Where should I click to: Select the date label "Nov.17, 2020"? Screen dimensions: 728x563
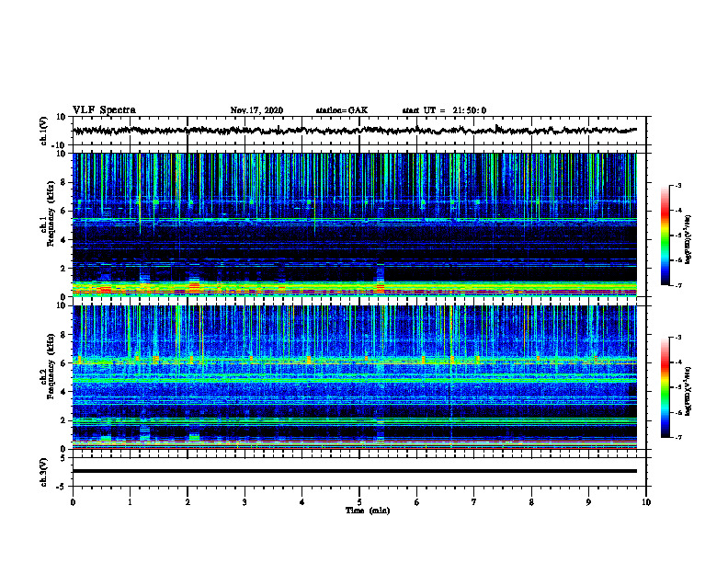point(256,110)
